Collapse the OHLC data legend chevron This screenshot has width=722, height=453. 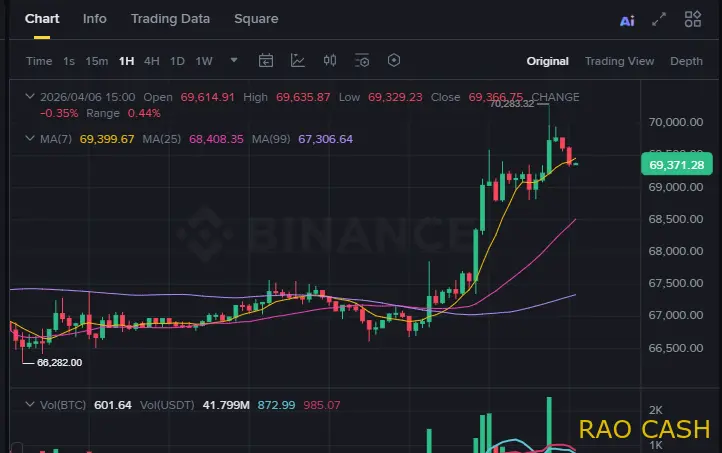pyautogui.click(x=29, y=97)
